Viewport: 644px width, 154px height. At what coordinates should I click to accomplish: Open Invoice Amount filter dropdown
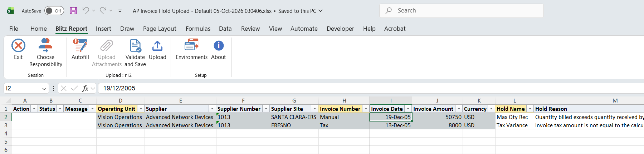tap(459, 109)
